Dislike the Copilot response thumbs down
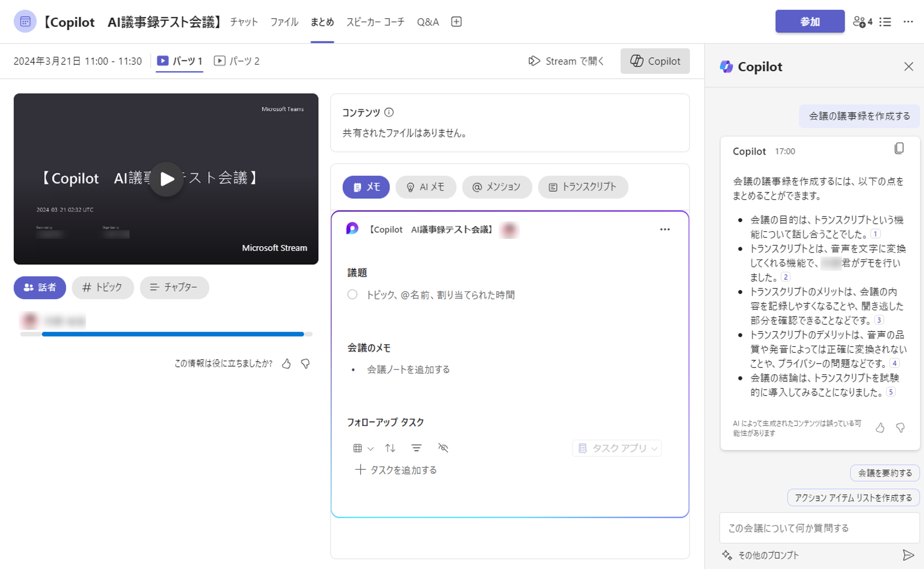The height and width of the screenshot is (569, 924). [900, 428]
